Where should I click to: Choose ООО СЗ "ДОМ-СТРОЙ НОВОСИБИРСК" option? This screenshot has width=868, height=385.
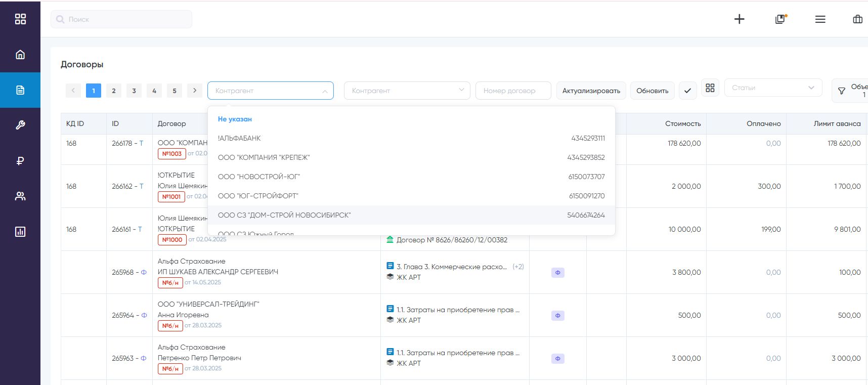284,215
